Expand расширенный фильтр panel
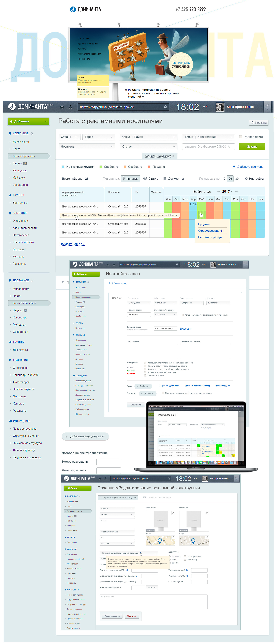The height and width of the screenshot is (644, 277). pos(160,156)
